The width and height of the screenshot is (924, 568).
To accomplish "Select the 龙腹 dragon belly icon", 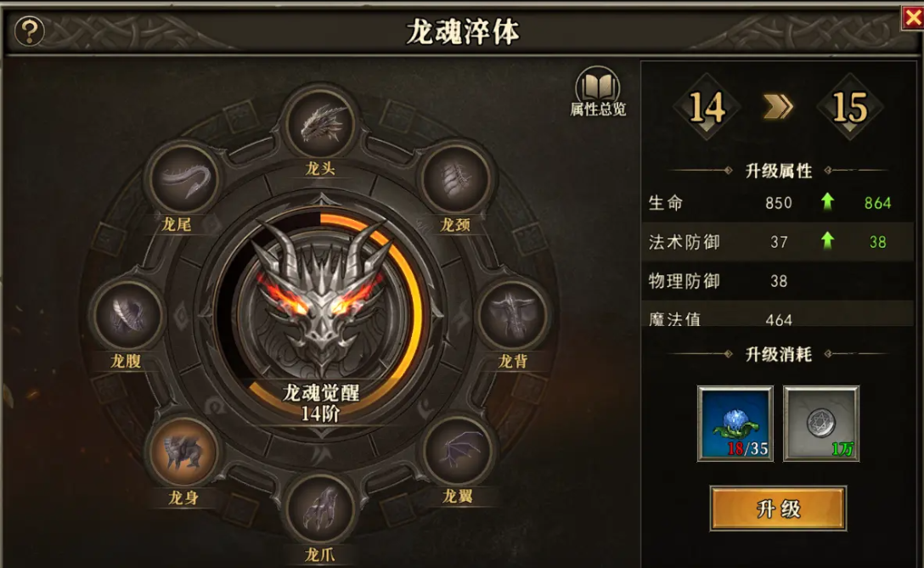I will pyautogui.click(x=127, y=314).
